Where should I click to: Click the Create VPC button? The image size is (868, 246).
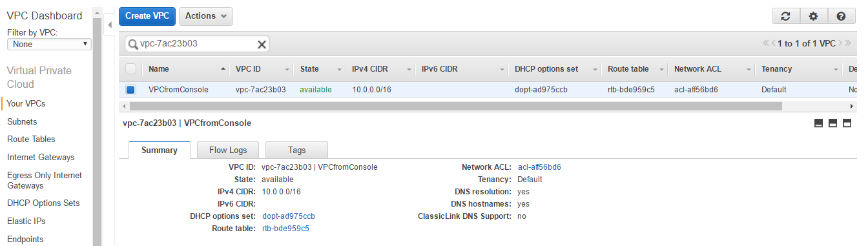[147, 16]
